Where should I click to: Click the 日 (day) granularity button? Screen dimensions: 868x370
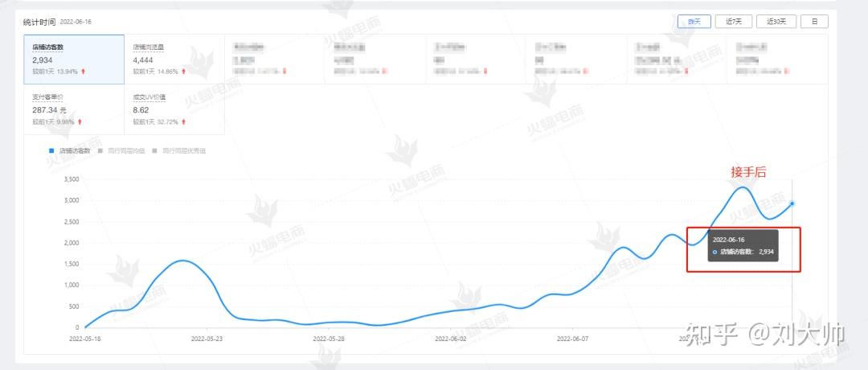click(814, 22)
